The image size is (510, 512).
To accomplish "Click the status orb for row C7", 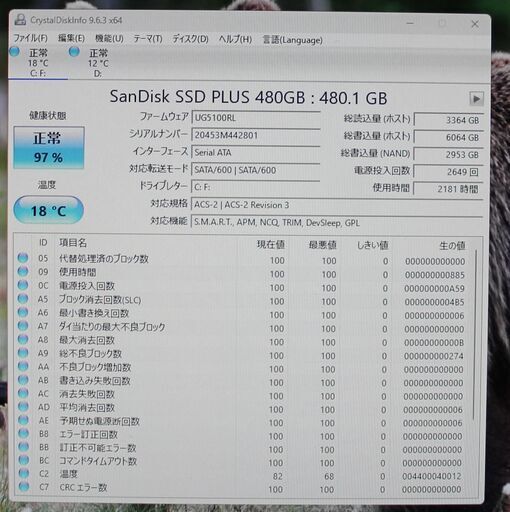I will click(23, 487).
